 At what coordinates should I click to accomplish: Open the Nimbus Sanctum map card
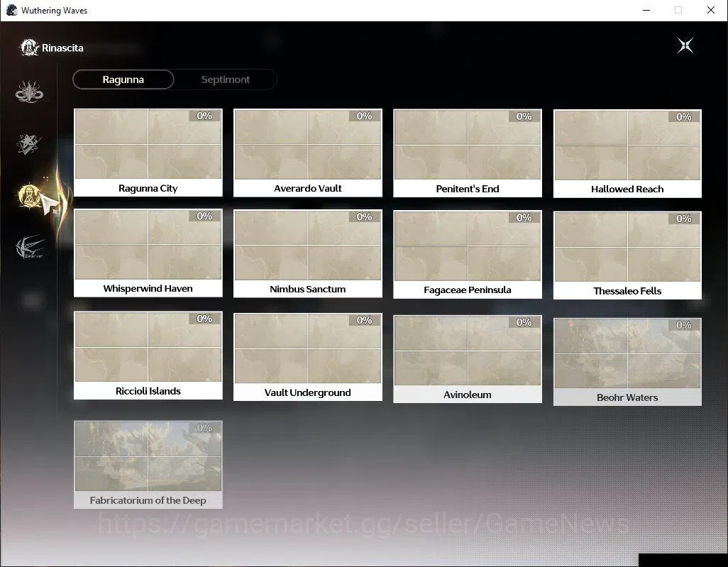point(308,253)
